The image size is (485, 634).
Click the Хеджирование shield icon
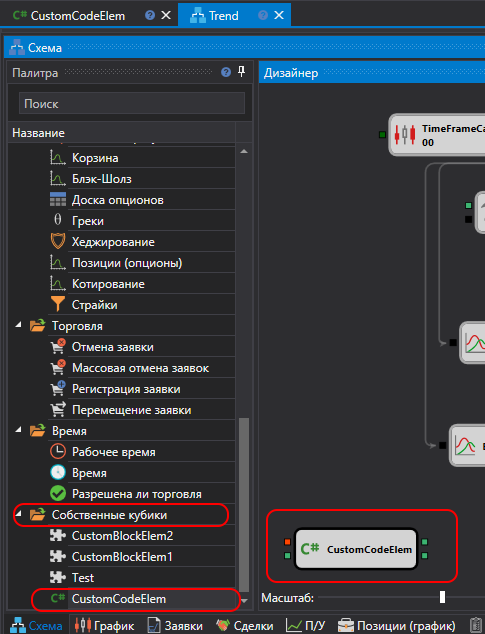tap(58, 241)
